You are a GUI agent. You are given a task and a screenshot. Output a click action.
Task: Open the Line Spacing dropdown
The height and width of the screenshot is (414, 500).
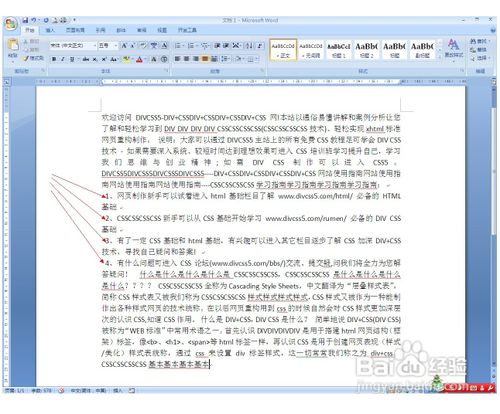(226, 59)
